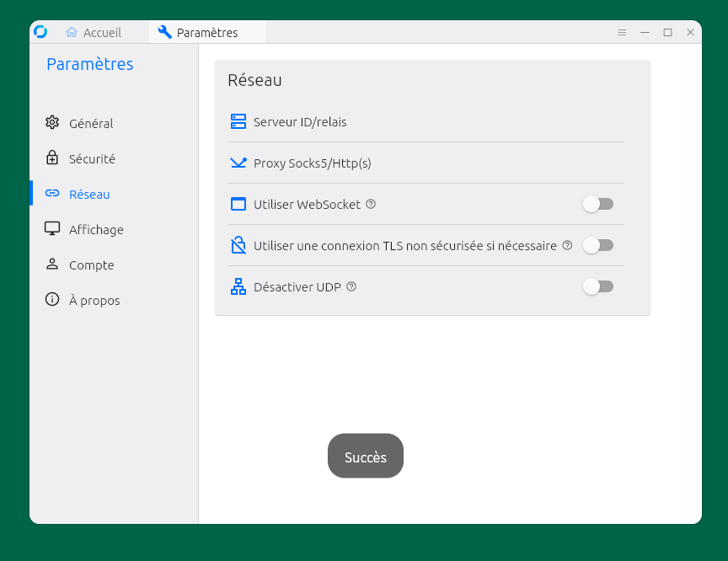Open the hamburger menu in title bar
Viewport: 728px width, 561px height.
(622, 32)
